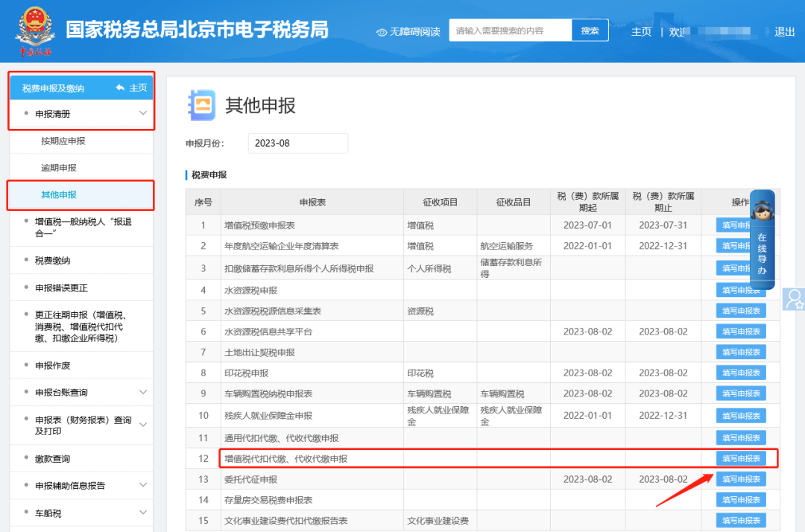Click 填写申报表 for 残疾人就业保障金申报
Screen dimensions: 805x532
(x=741, y=416)
